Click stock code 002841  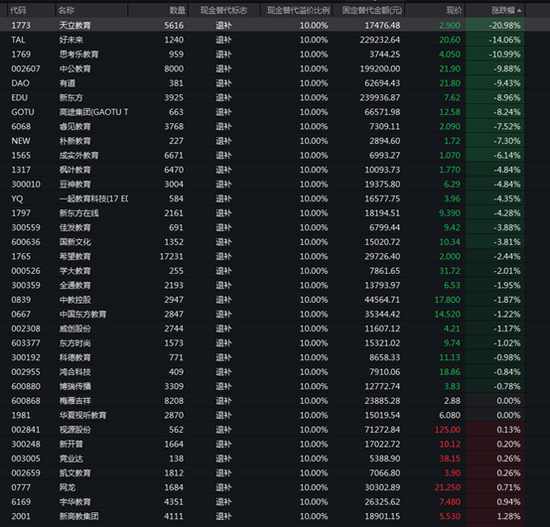click(x=26, y=429)
